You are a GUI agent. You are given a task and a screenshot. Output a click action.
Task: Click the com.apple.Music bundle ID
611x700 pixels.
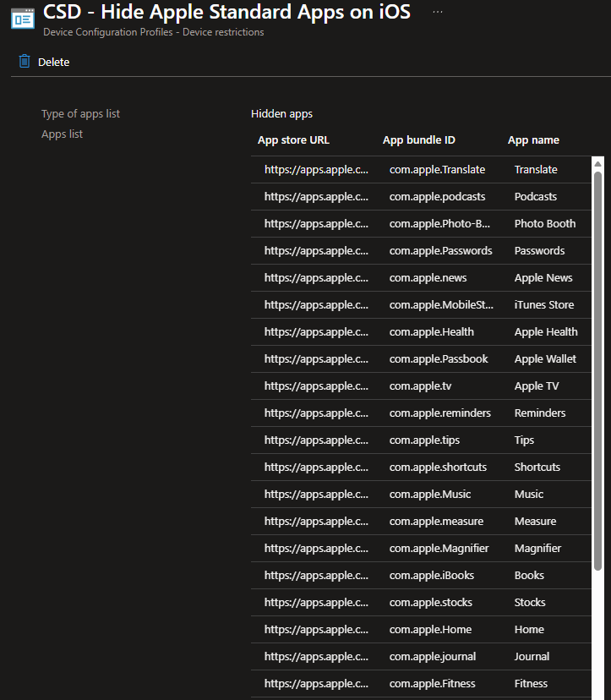[430, 495]
